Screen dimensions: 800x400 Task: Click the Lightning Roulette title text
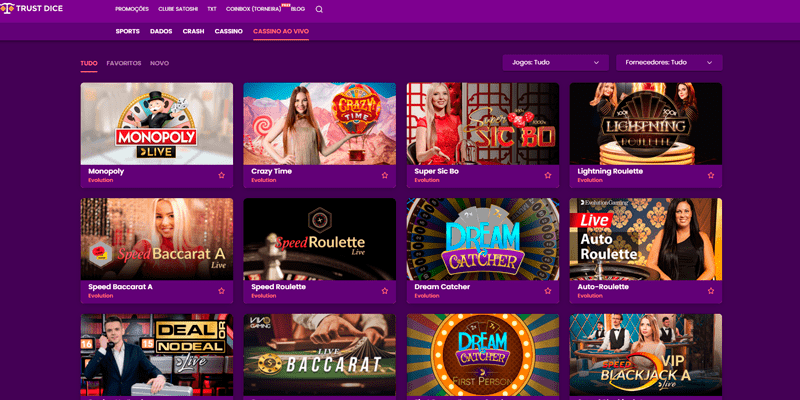610,171
